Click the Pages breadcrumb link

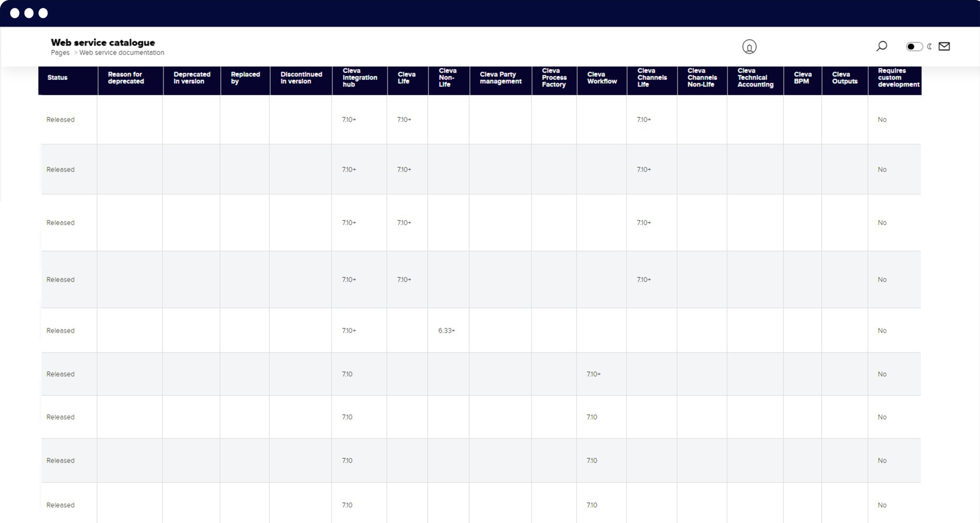(60, 53)
